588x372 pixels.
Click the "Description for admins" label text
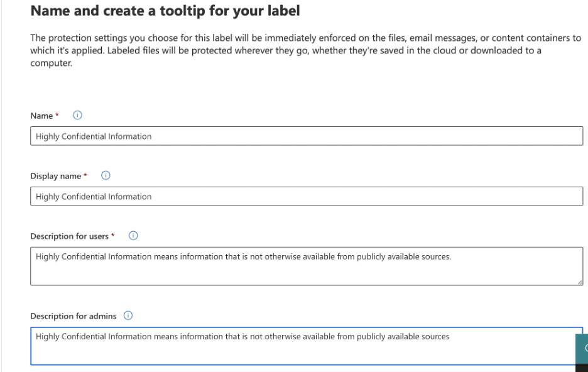[x=73, y=316]
